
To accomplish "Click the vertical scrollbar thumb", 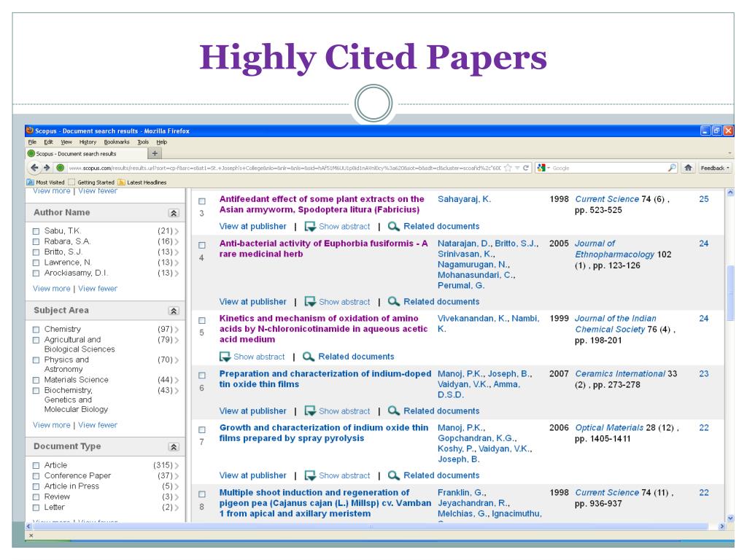I will tap(730, 293).
